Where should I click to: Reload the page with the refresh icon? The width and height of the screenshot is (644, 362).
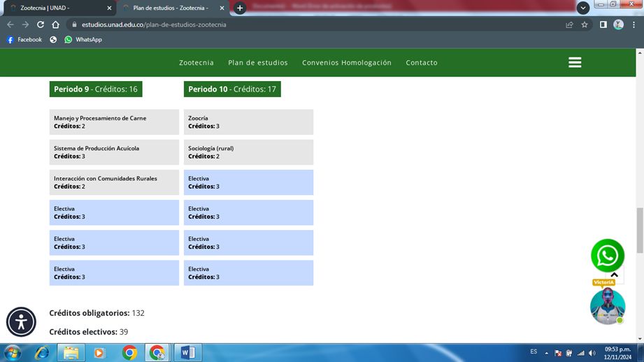[40, 24]
